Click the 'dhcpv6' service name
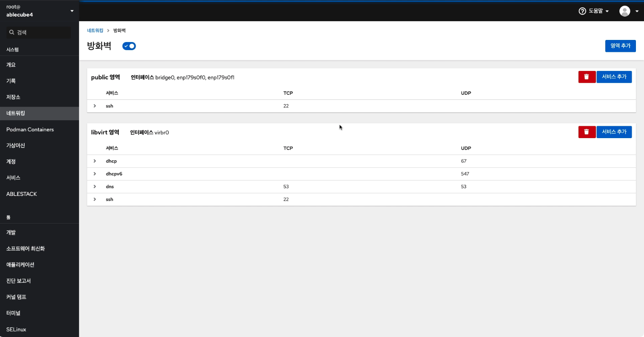Image resolution: width=644 pixels, height=337 pixels. point(114,174)
